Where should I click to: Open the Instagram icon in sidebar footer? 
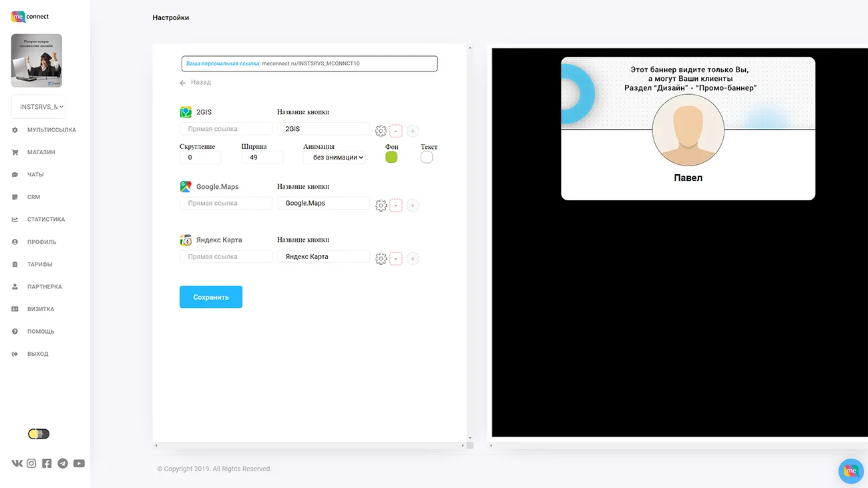pyautogui.click(x=31, y=463)
